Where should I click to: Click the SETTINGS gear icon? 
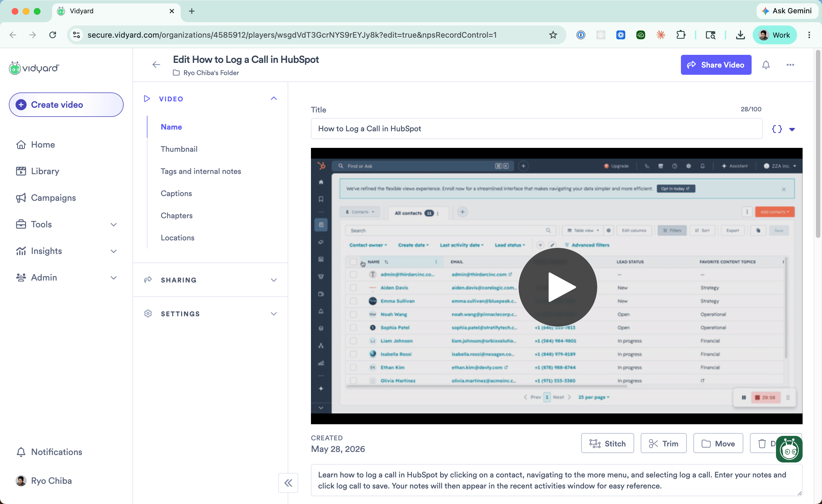click(148, 314)
